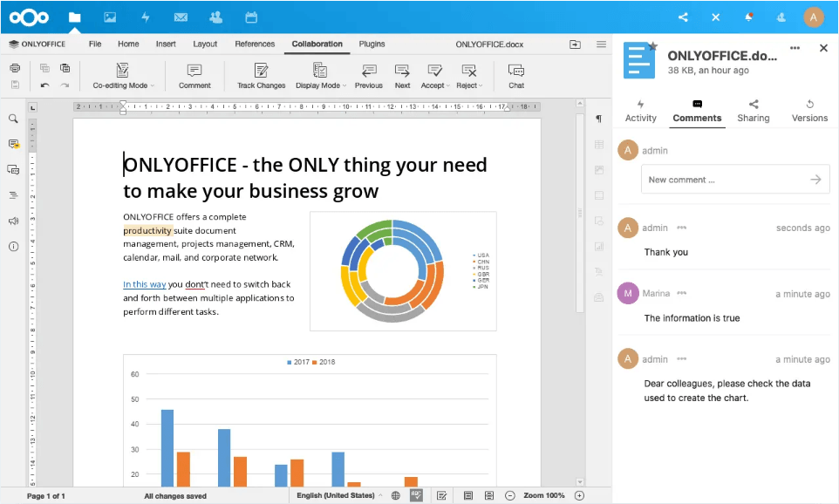Click Fit to page icon
The image size is (839, 504).
click(468, 495)
